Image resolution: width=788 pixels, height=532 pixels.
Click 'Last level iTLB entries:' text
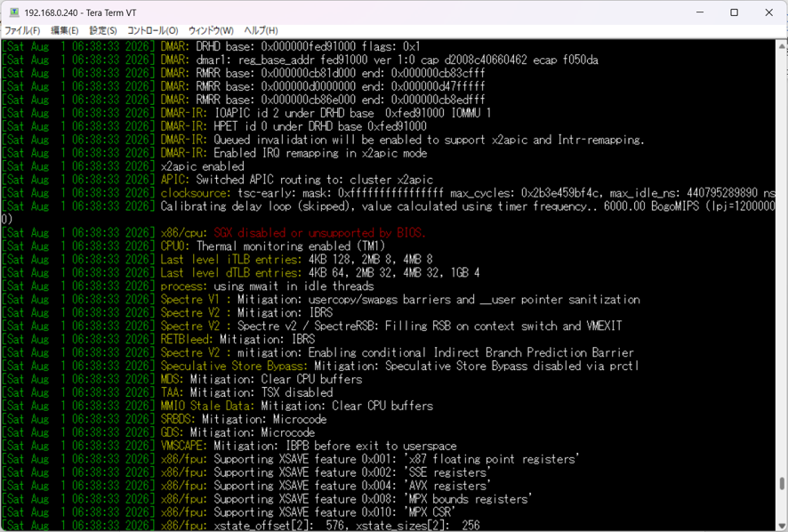click(231, 260)
